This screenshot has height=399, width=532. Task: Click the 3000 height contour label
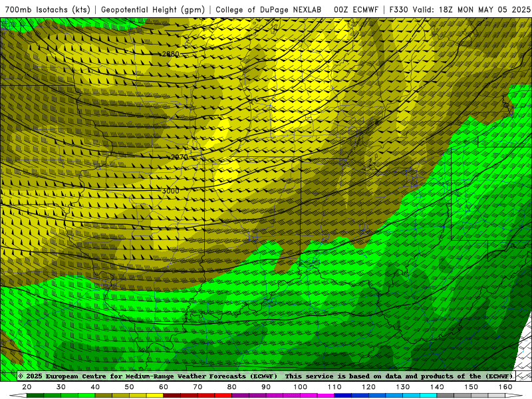point(170,191)
